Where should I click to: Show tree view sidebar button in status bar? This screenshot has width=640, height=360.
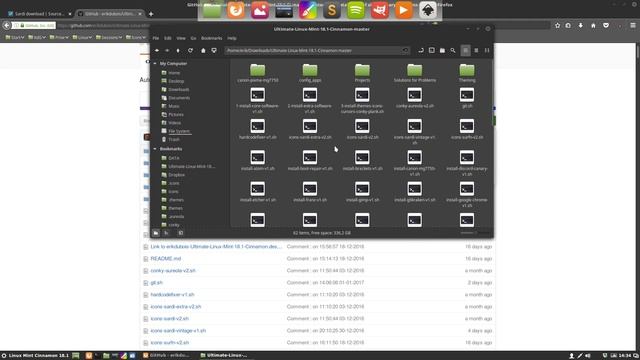coord(167,233)
